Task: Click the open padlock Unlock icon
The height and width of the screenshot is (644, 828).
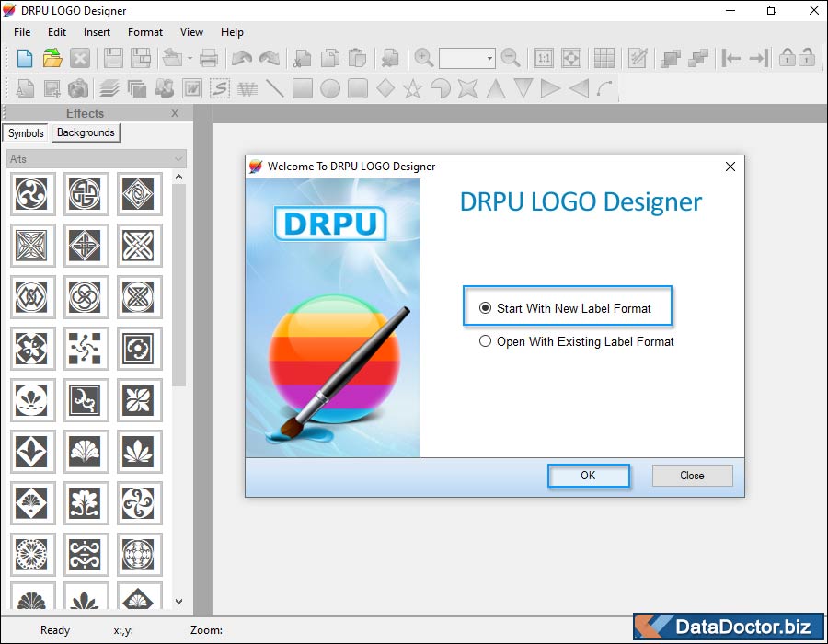Action: (807, 57)
